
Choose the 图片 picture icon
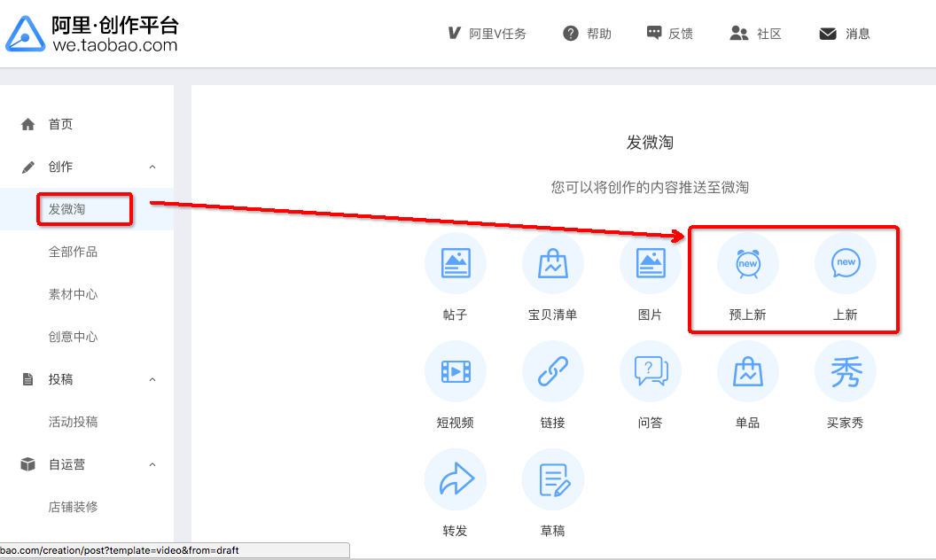click(650, 263)
